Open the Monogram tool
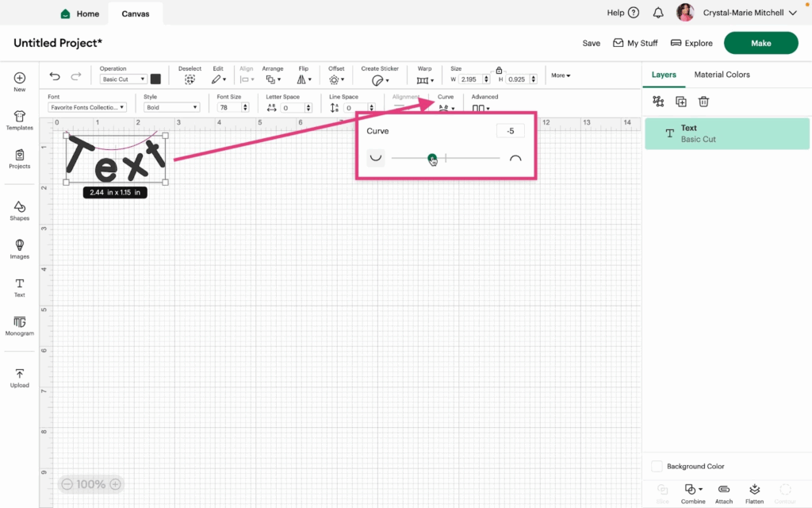This screenshot has height=508, width=812. click(x=20, y=325)
